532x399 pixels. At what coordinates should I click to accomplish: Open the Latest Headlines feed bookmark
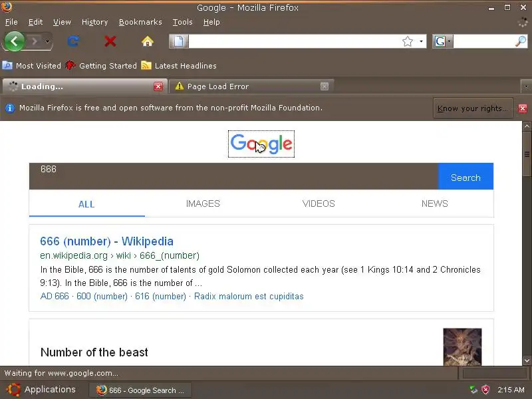pos(179,65)
